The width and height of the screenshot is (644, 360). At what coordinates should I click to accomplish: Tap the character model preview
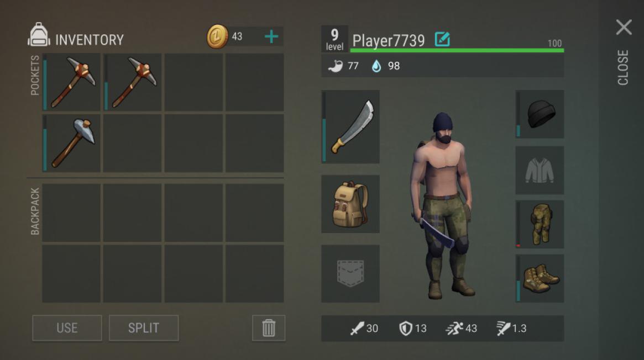443,205
